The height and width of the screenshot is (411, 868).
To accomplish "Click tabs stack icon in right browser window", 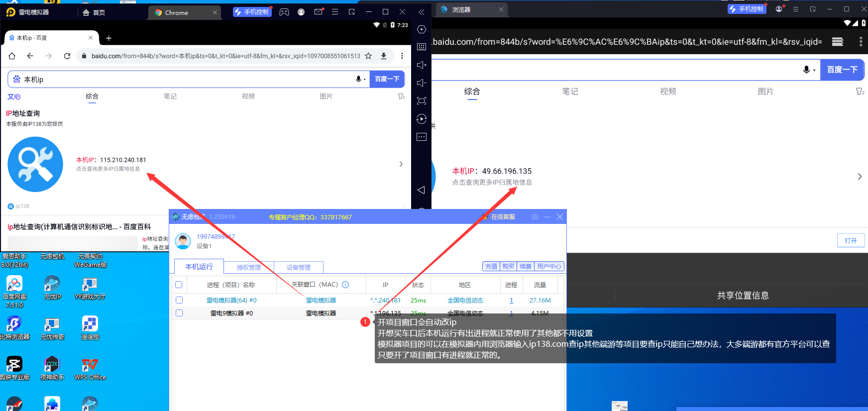I will pos(838,42).
